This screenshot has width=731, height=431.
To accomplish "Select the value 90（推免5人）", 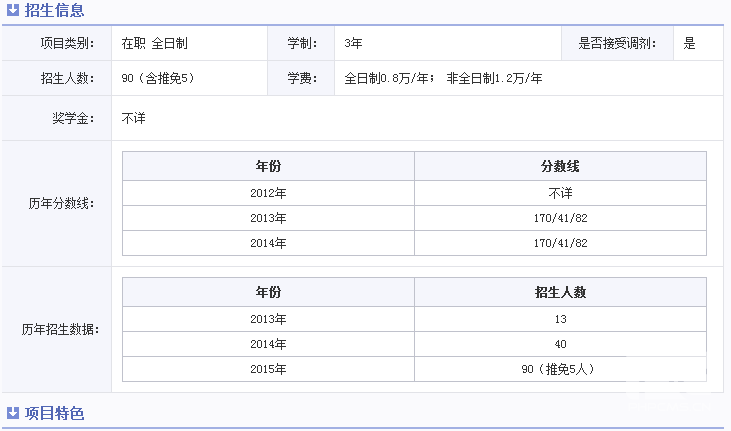I will coord(558,369).
